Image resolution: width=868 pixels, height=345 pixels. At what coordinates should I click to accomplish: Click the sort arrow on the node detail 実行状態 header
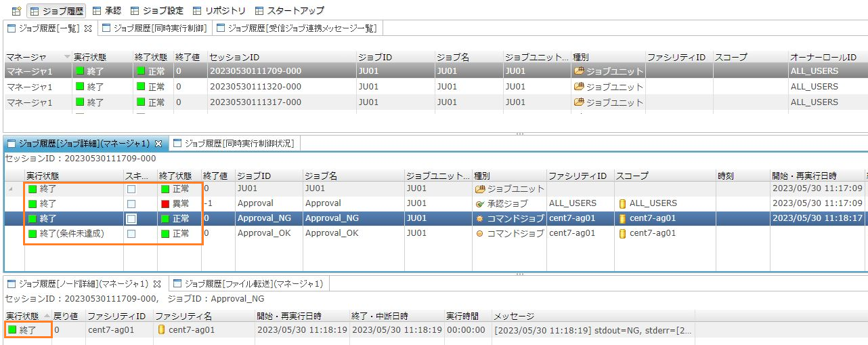click(47, 317)
